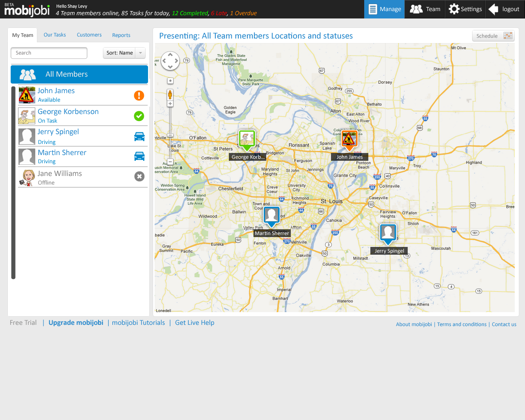
Task: Toggle the Schedule view button
Action: [493, 36]
